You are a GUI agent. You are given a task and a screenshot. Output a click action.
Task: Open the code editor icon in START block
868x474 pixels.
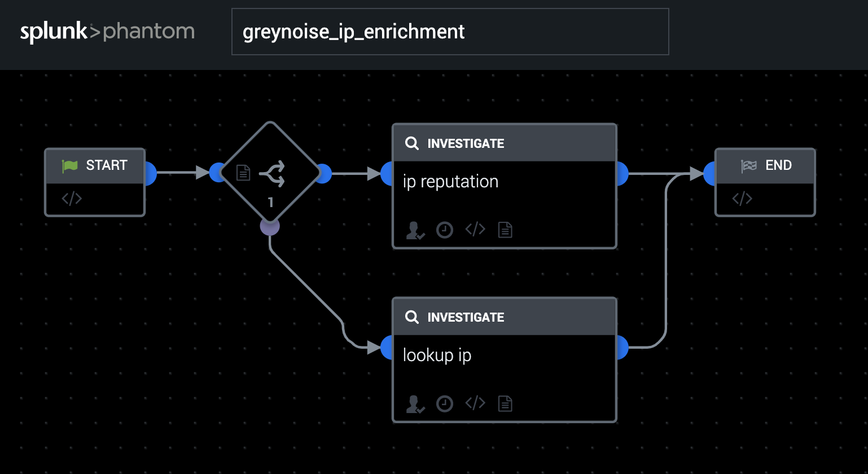coord(72,199)
